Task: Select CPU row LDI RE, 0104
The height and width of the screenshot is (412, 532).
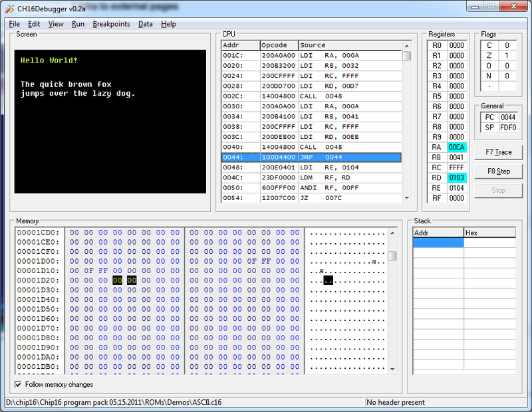Action: pos(311,167)
